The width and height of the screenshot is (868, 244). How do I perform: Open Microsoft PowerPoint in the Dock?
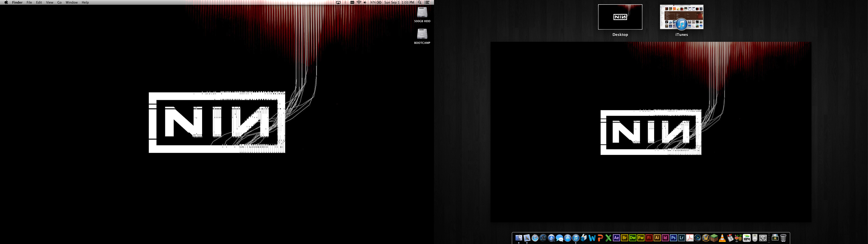click(x=600, y=238)
